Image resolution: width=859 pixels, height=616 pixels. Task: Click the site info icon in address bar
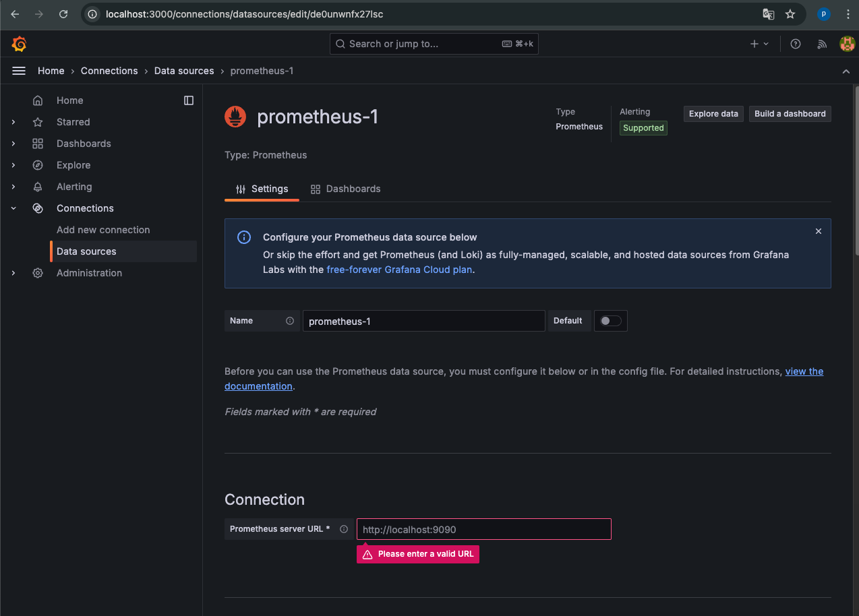(93, 13)
